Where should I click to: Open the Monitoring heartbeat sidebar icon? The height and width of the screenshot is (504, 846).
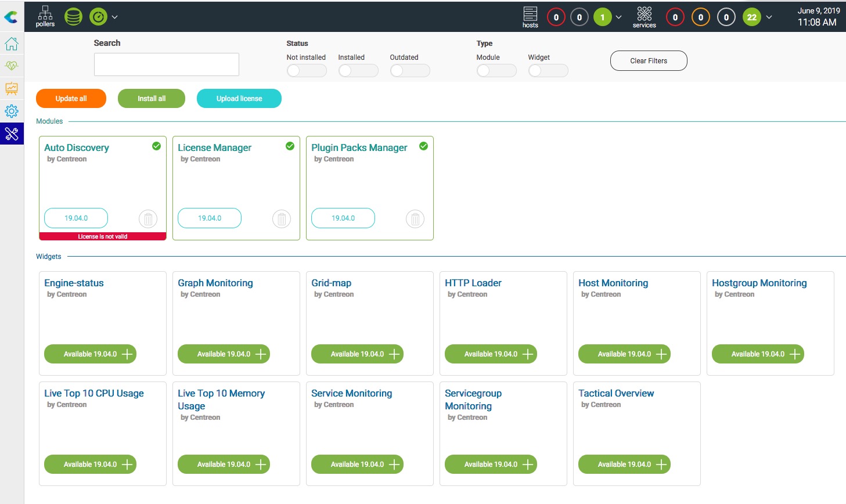click(12, 66)
